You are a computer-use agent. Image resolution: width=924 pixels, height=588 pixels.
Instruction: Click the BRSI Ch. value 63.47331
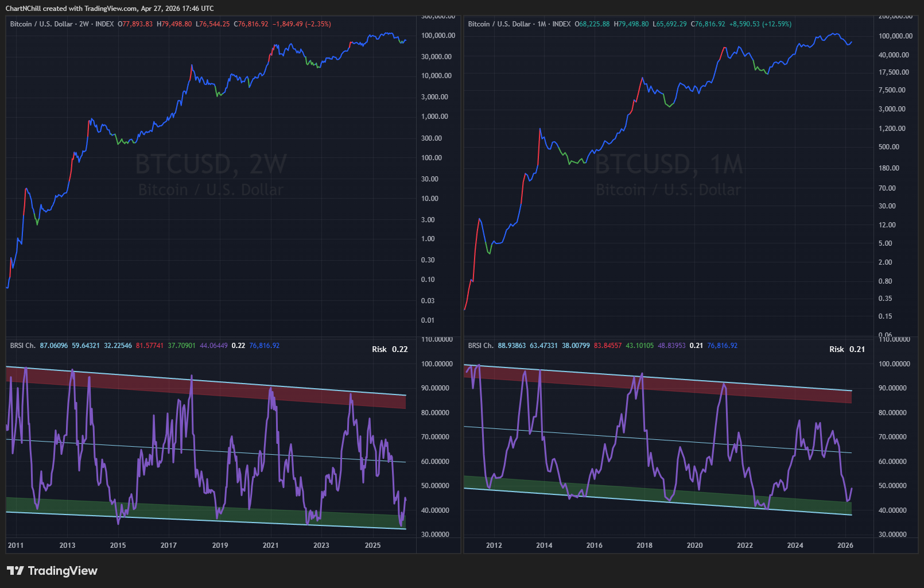(543, 346)
